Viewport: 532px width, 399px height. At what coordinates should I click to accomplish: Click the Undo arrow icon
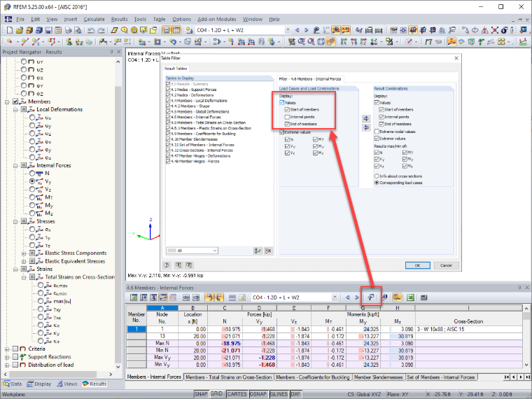91,30
